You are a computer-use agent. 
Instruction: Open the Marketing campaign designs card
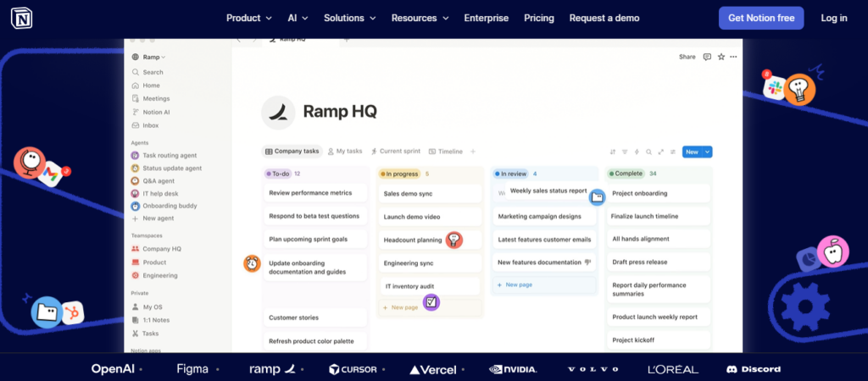click(545, 216)
